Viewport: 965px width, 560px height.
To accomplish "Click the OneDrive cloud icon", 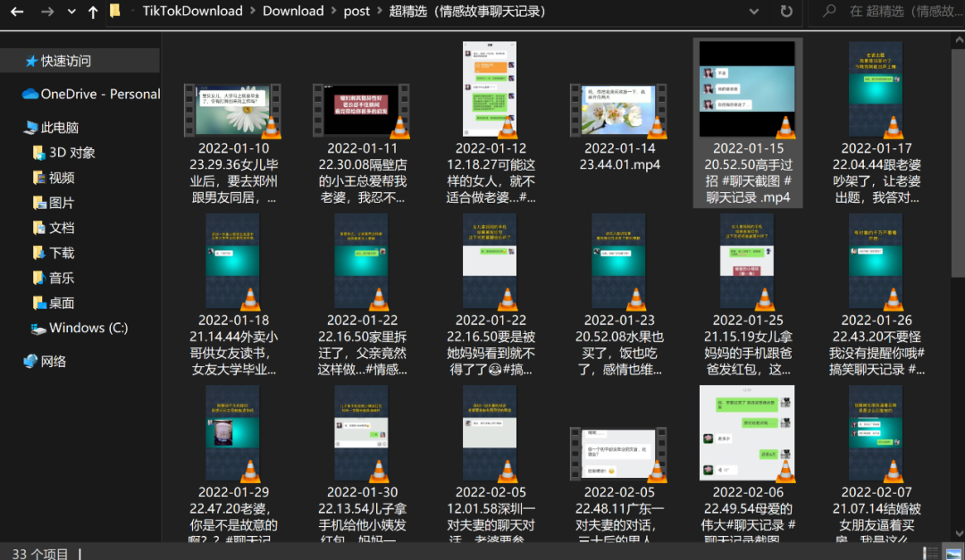I will (x=29, y=94).
